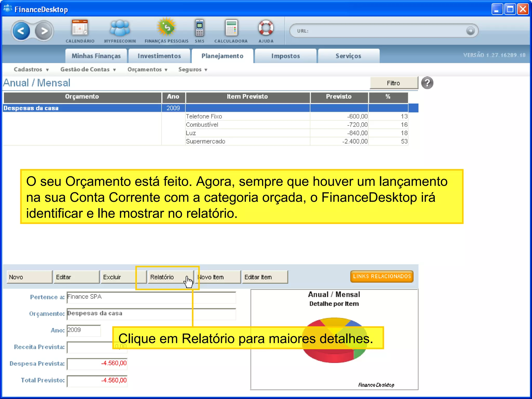Select the Planejamento tab

click(x=222, y=56)
